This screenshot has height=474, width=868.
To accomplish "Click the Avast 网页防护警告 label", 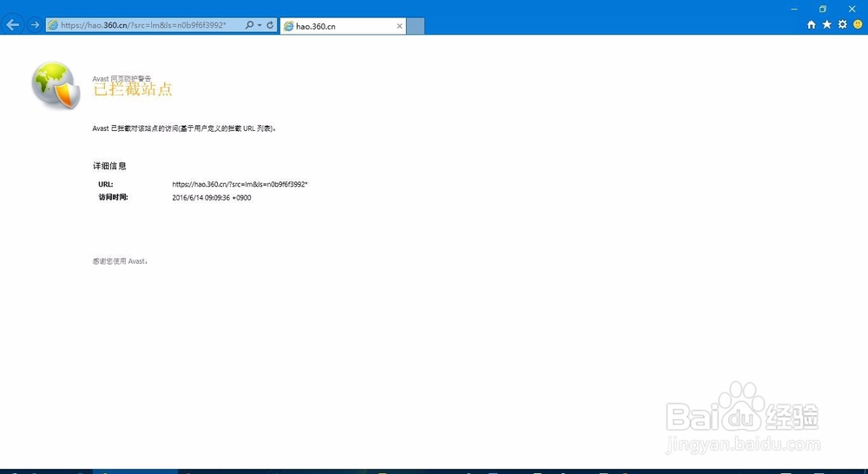I will click(x=122, y=79).
